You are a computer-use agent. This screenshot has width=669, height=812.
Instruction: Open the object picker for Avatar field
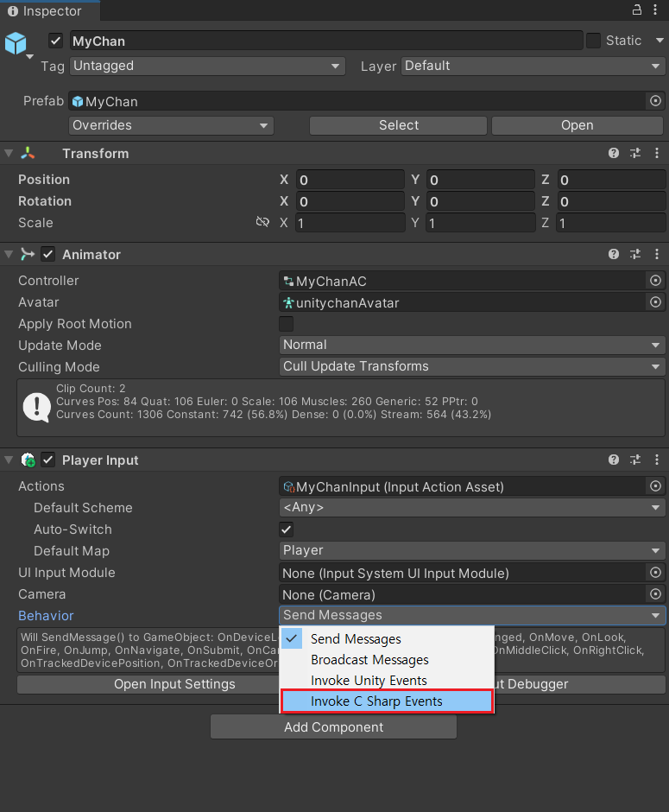(x=655, y=302)
